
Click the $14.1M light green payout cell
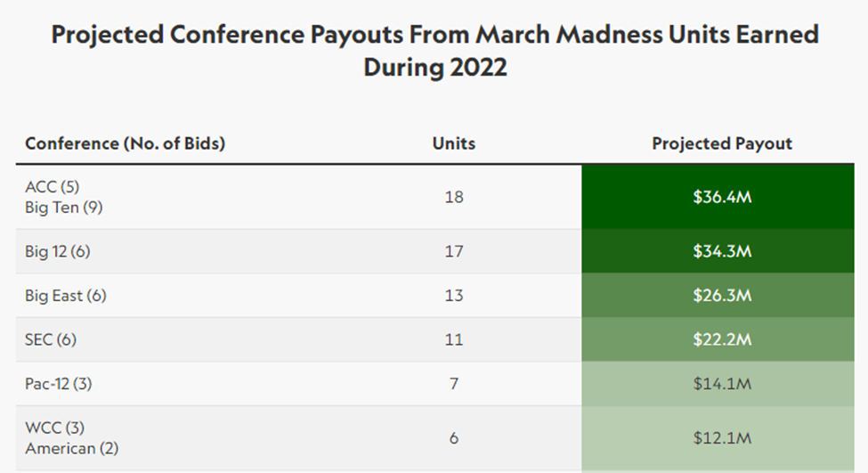[722, 384]
